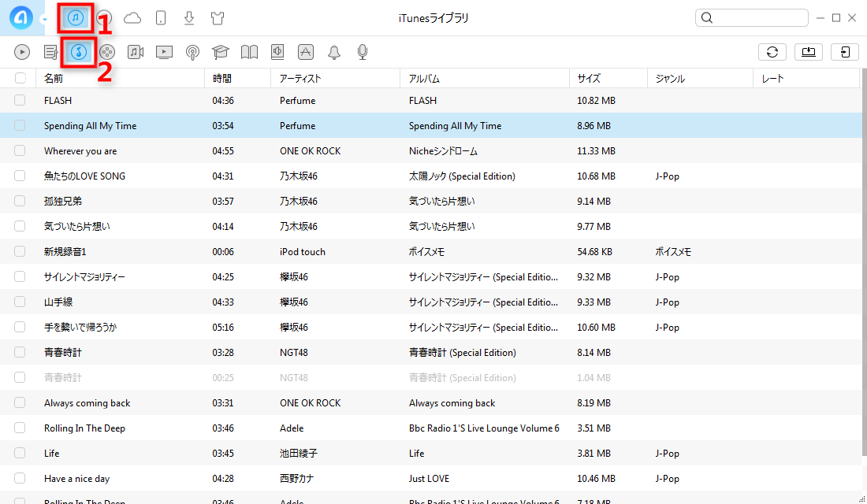Viewport: 867px width, 504px height.
Task: Sort by the アルバム column header
Action: (x=485, y=79)
